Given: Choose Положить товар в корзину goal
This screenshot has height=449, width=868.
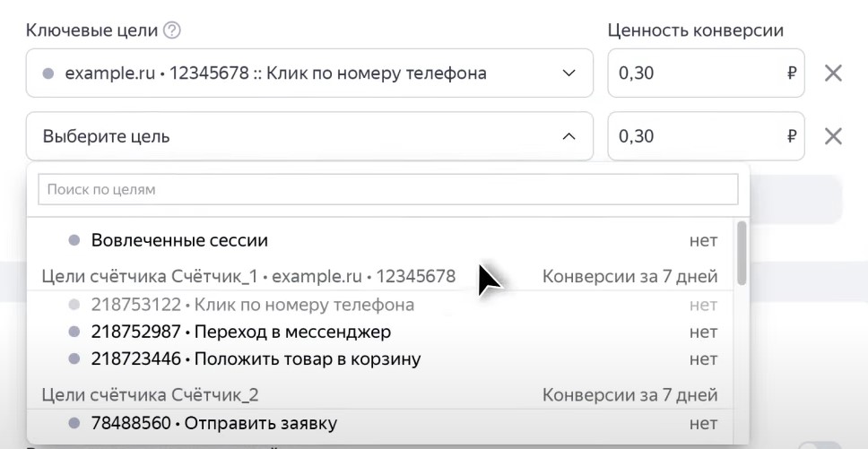Looking at the screenshot, I should pos(256,359).
